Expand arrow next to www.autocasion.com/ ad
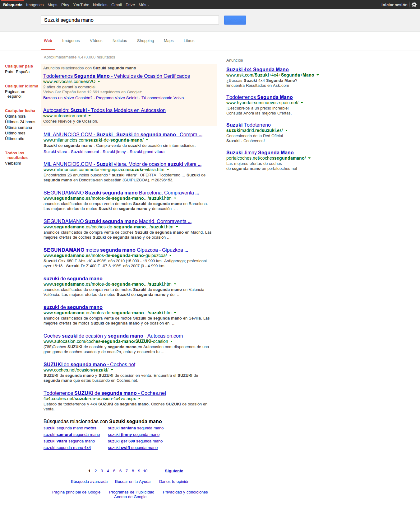The image size is (420, 505). point(90,116)
